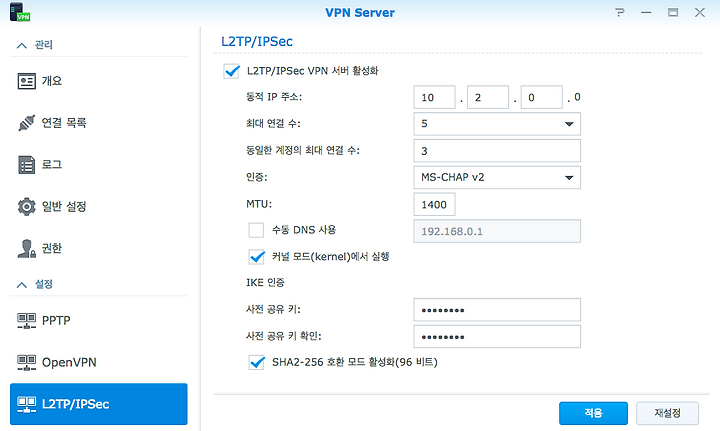Minimize the VPN Server window
720x431 pixels.
647,12
